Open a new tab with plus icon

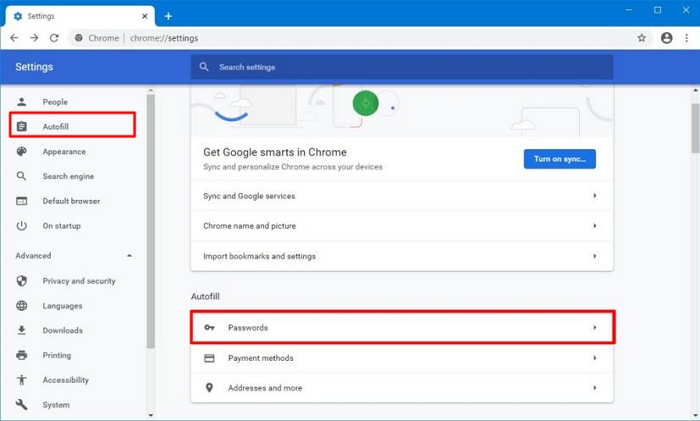(168, 16)
